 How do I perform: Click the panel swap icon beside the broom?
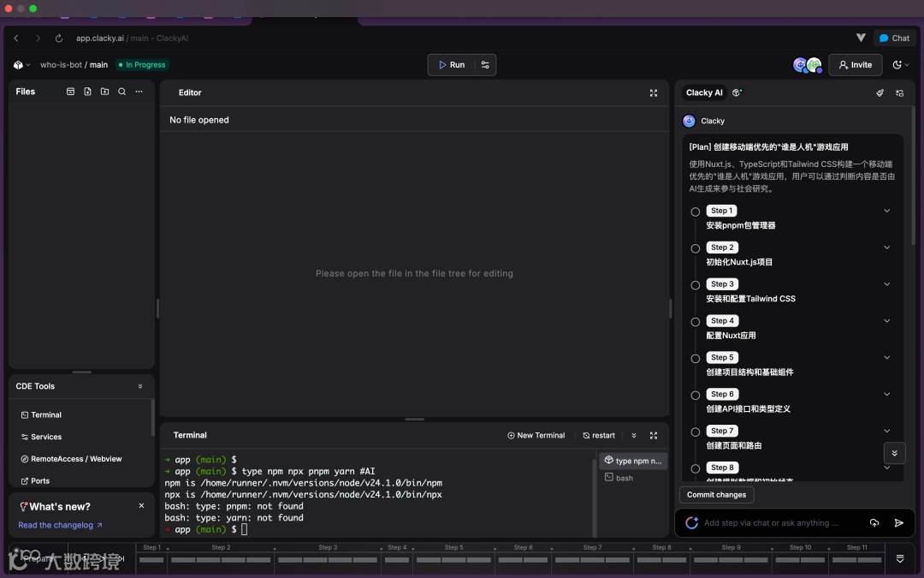(900, 93)
